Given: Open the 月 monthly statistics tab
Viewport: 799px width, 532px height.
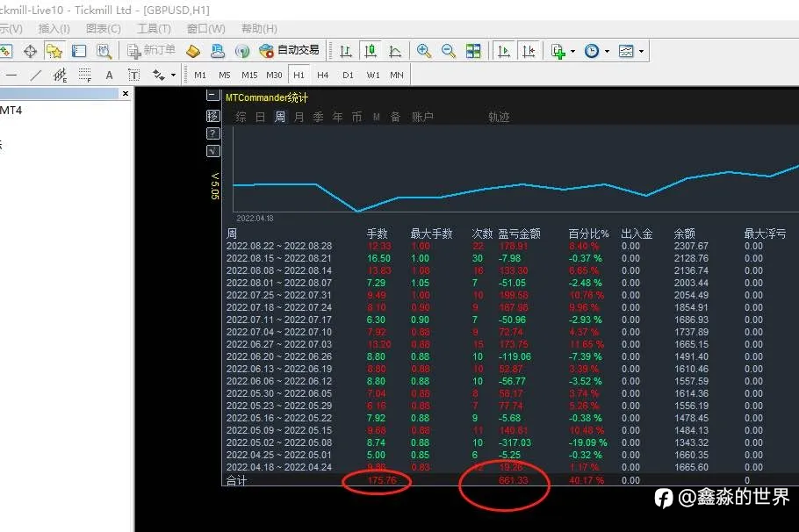Looking at the screenshot, I should pos(299,118).
